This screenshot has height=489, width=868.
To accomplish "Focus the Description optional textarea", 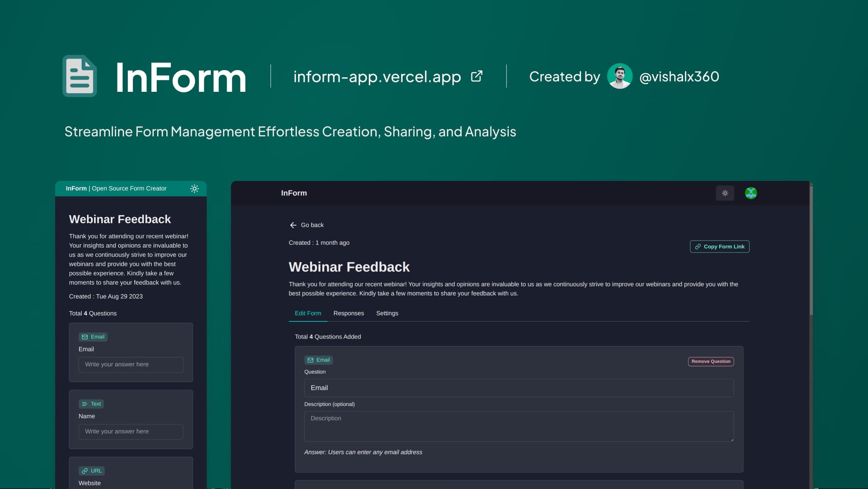I will [x=519, y=426].
